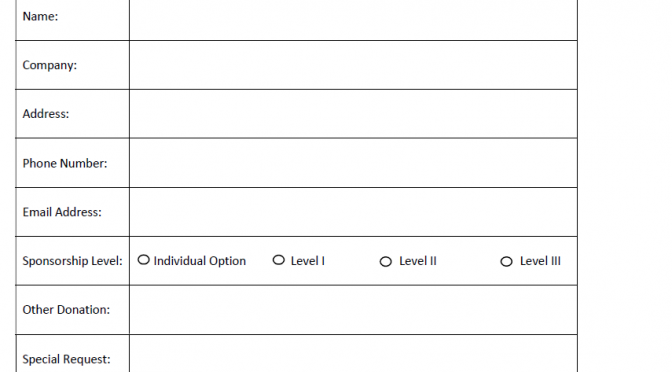Image resolution: width=672 pixels, height=372 pixels.
Task: Click the Special Request: label
Action: 66,359
